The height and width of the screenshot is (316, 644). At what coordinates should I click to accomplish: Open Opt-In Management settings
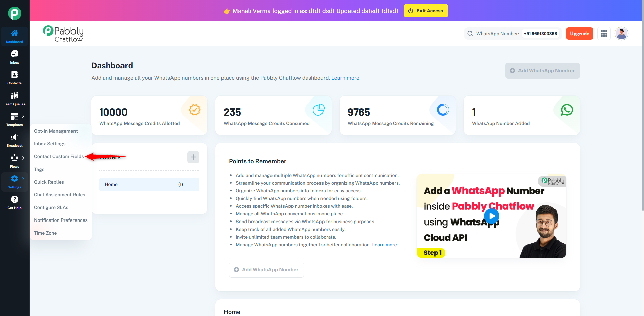click(x=56, y=131)
